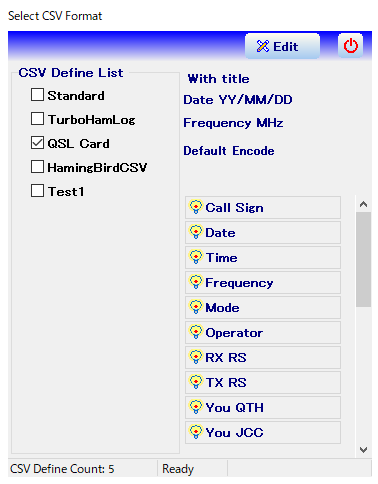Viewport: 378px width, 484px height.
Task: Check the TurboHamLog format option
Action: pyautogui.click(x=37, y=119)
